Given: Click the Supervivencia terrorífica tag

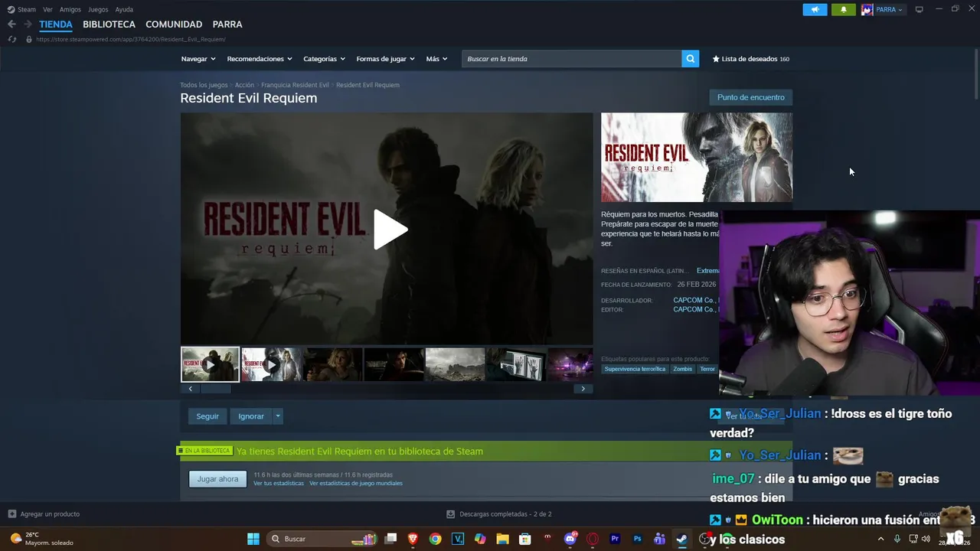Looking at the screenshot, I should (635, 369).
